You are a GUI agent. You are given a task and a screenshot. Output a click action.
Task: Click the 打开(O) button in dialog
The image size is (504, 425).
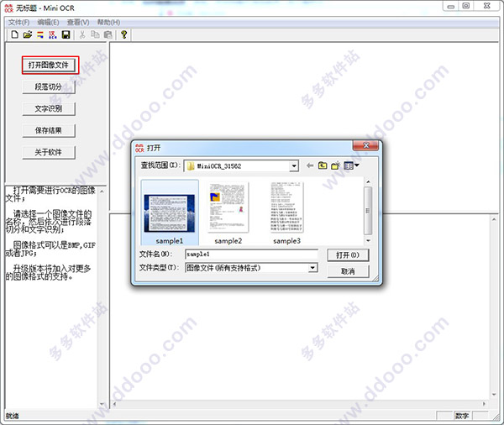point(348,255)
